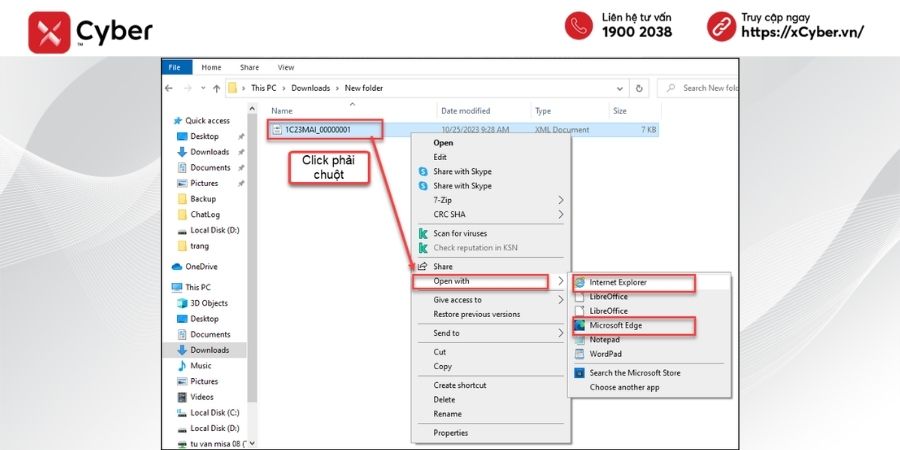Click the Music note icon
Image resolution: width=900 pixels, height=450 pixels.
pos(182,366)
